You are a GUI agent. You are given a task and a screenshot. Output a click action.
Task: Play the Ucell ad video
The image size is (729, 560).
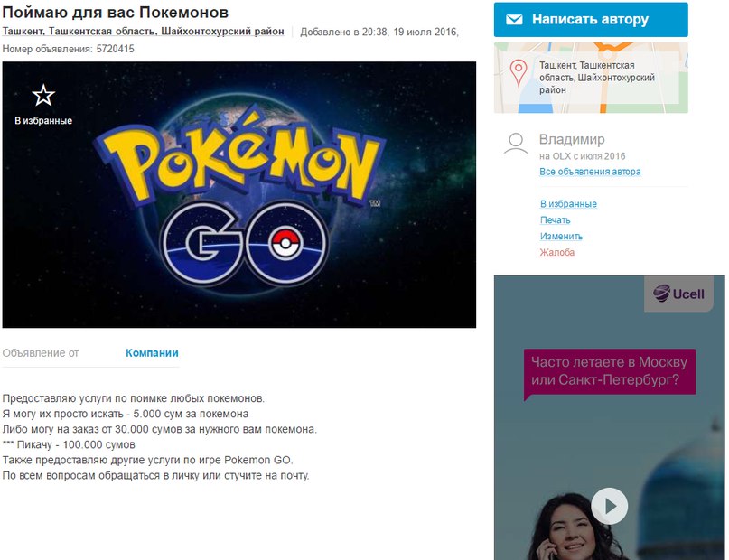pos(610,506)
